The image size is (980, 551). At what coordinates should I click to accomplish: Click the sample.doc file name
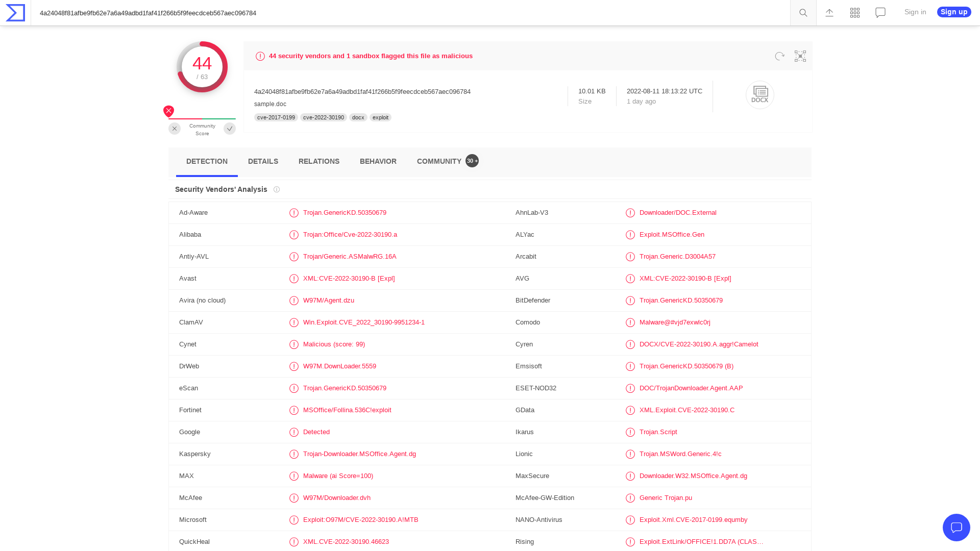[x=270, y=104]
